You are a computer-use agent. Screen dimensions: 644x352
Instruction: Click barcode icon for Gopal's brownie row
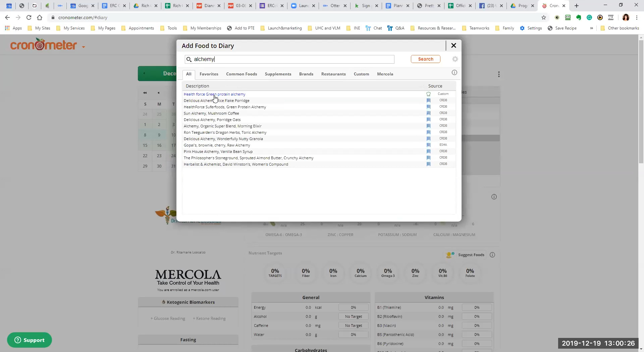[x=428, y=145]
